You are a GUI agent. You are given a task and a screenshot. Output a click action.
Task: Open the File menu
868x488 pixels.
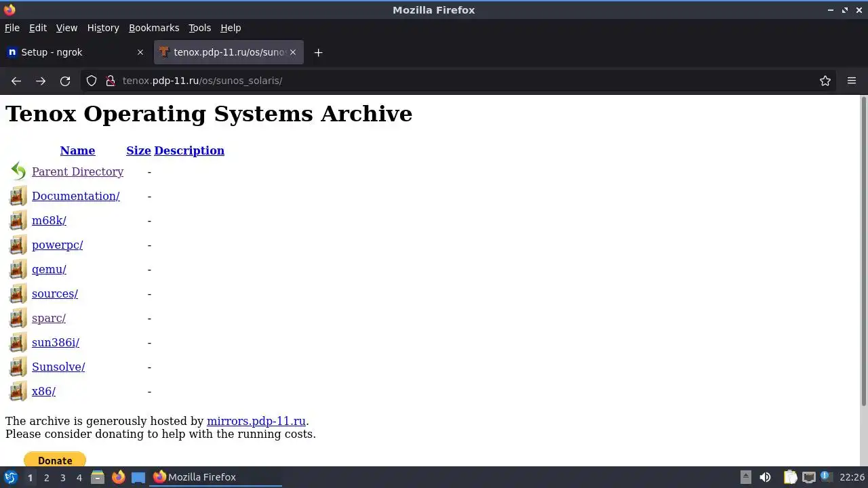[x=12, y=28]
